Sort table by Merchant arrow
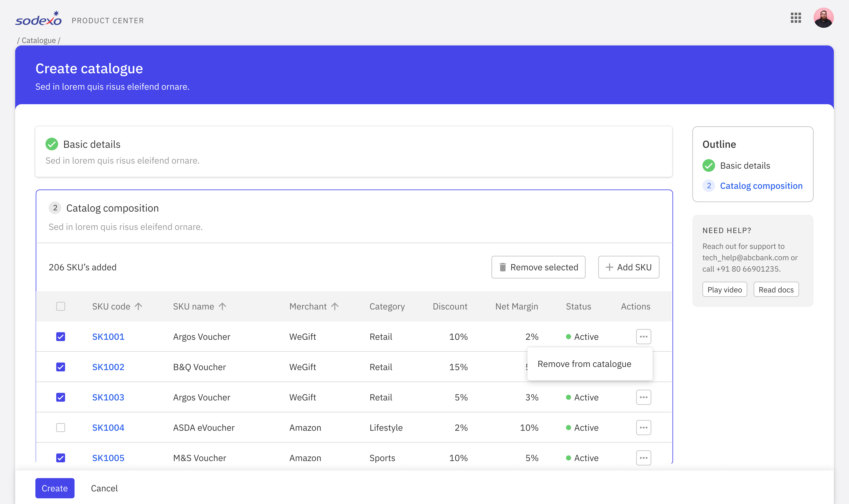The width and height of the screenshot is (849, 504). [x=335, y=306]
